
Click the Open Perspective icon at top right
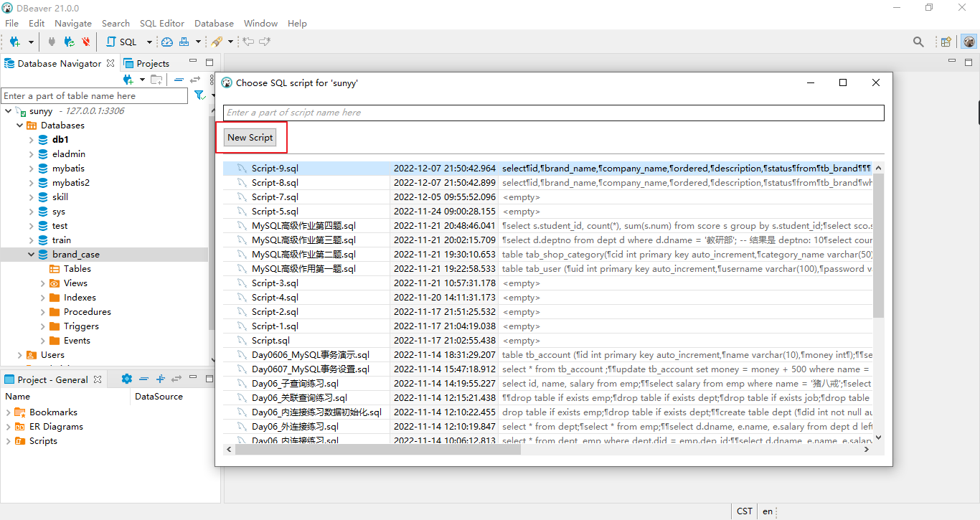(x=946, y=42)
